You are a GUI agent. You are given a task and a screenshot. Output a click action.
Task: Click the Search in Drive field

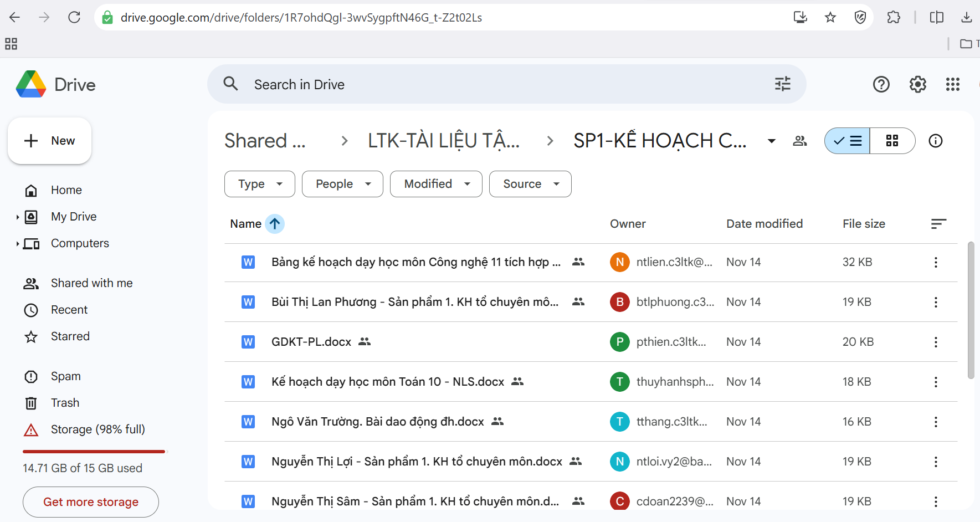[499, 84]
